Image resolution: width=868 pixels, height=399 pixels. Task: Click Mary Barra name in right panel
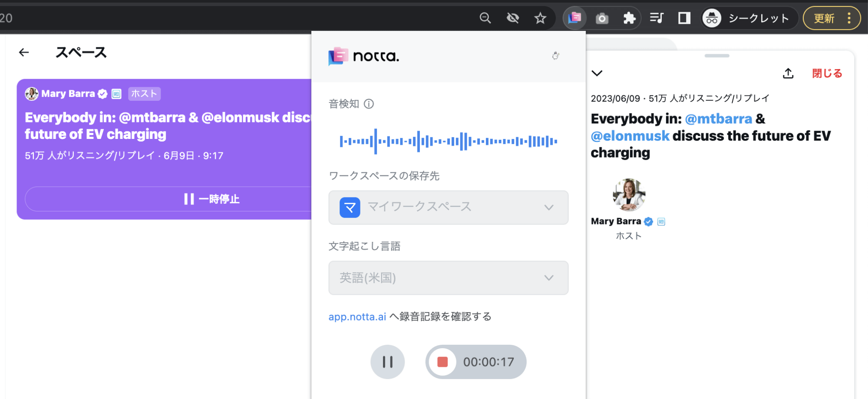click(x=616, y=221)
